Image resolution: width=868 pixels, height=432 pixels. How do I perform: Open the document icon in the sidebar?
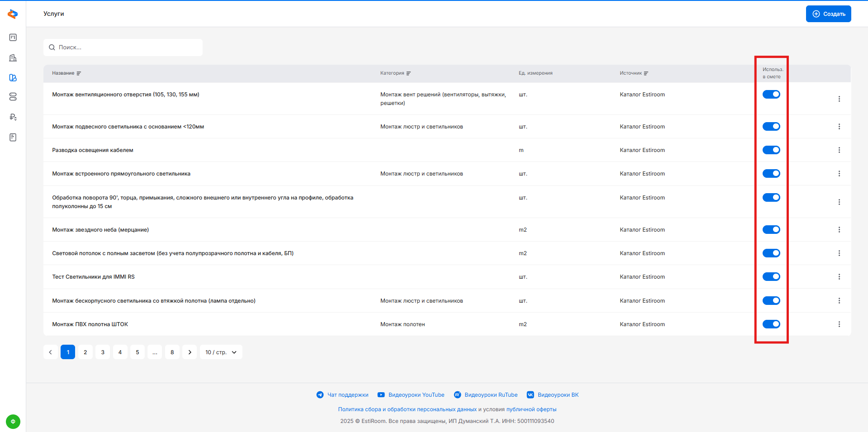point(13,137)
